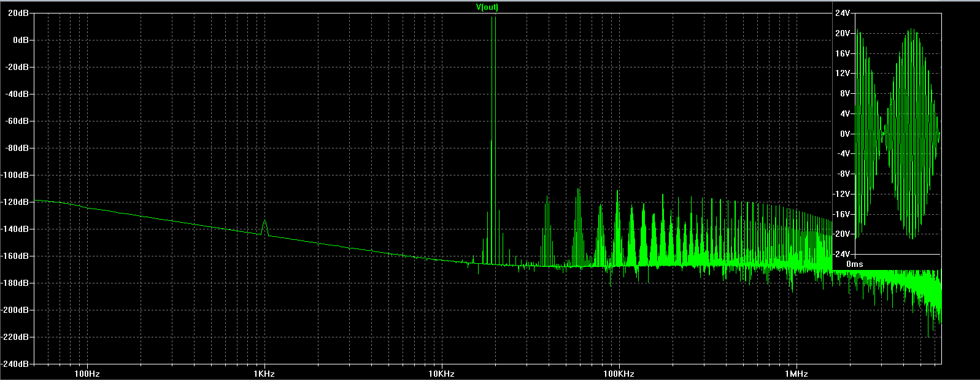
Task: Click the -8V inset axis label
Action: pyautogui.click(x=843, y=174)
